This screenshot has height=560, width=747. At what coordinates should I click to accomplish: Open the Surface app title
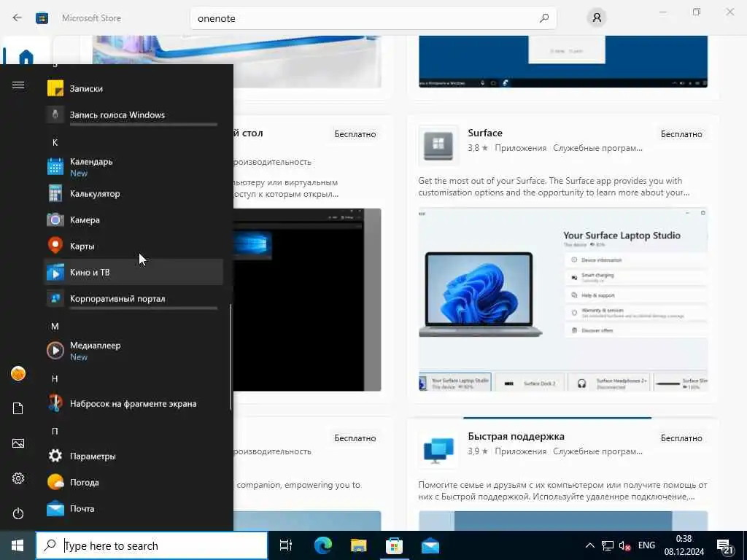pyautogui.click(x=485, y=133)
